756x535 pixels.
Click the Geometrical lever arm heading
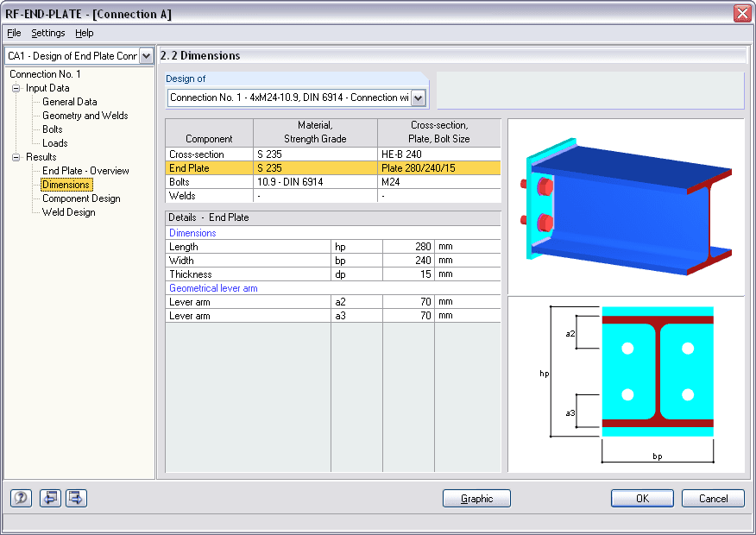pyautogui.click(x=213, y=288)
